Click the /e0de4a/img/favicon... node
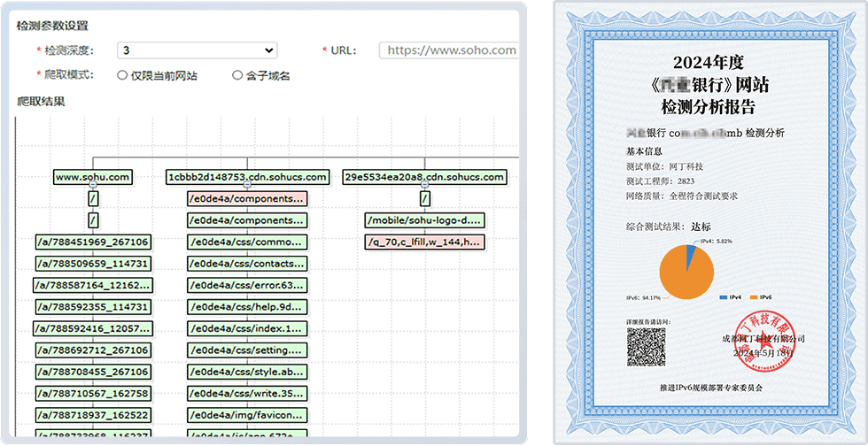Screen dimensions: 868x446 [x=248, y=414]
